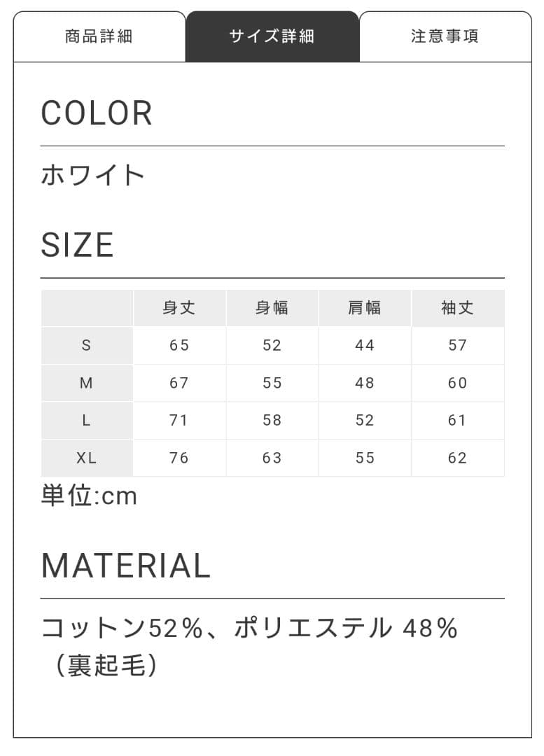Click the 袖丈 column header
The image size is (544, 756).
pos(458,308)
